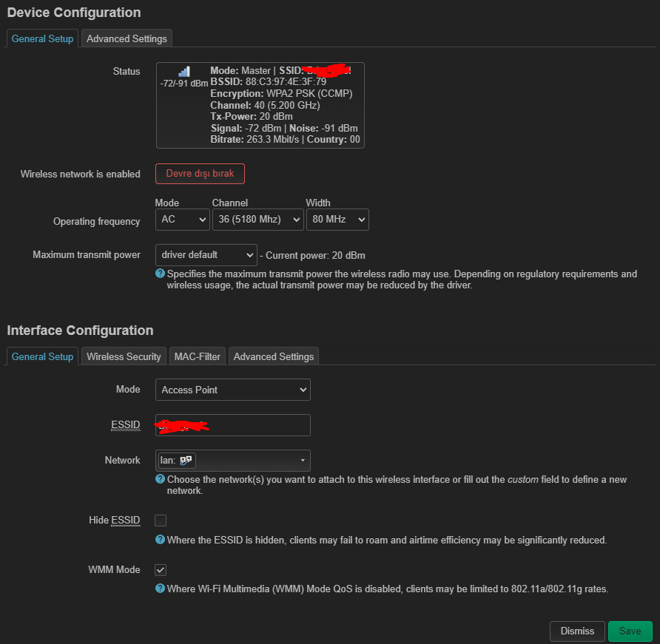The width and height of the screenshot is (660, 644).
Task: Enable the Hide ESSID checkbox
Action: tap(161, 521)
